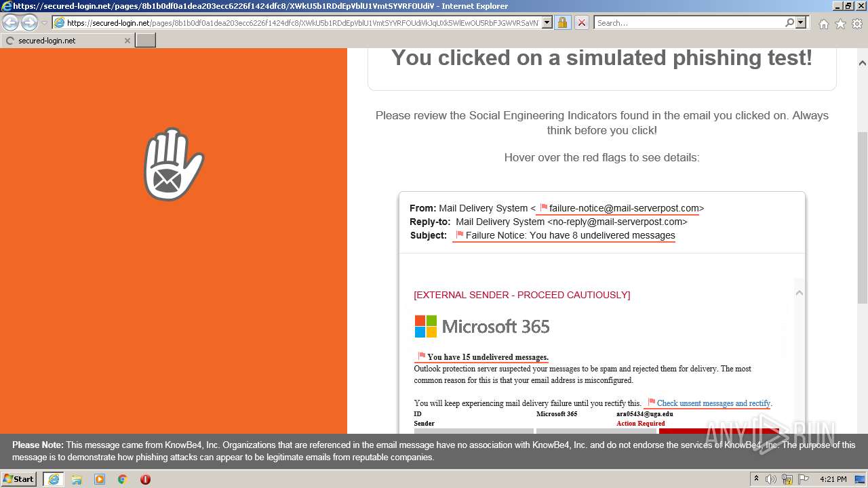Open the search provider dropdown arrow
868x488 pixels.
pos(801,23)
